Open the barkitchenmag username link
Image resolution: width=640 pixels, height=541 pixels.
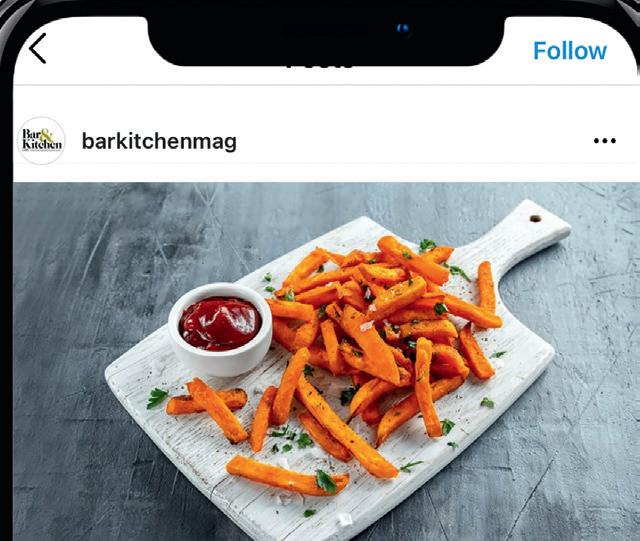pos(159,142)
